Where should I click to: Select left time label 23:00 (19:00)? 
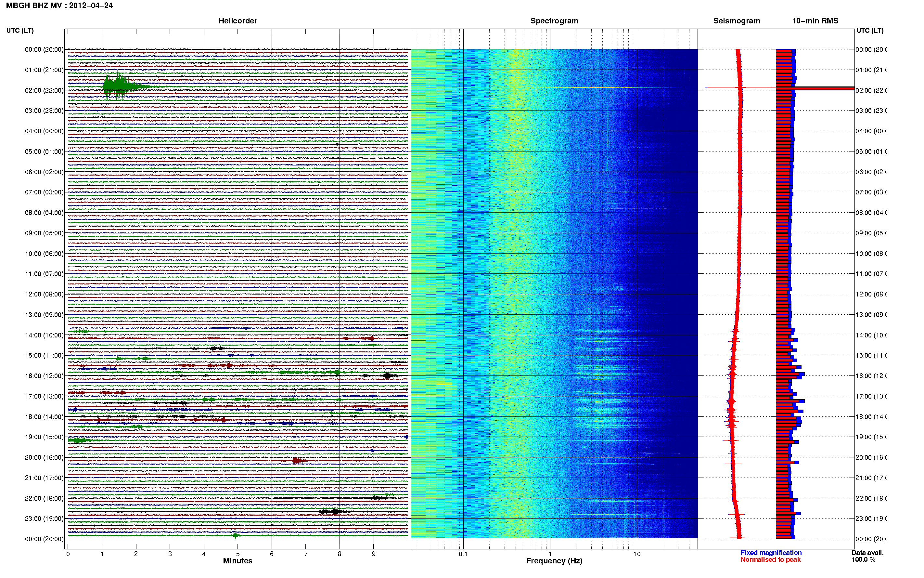44,519
